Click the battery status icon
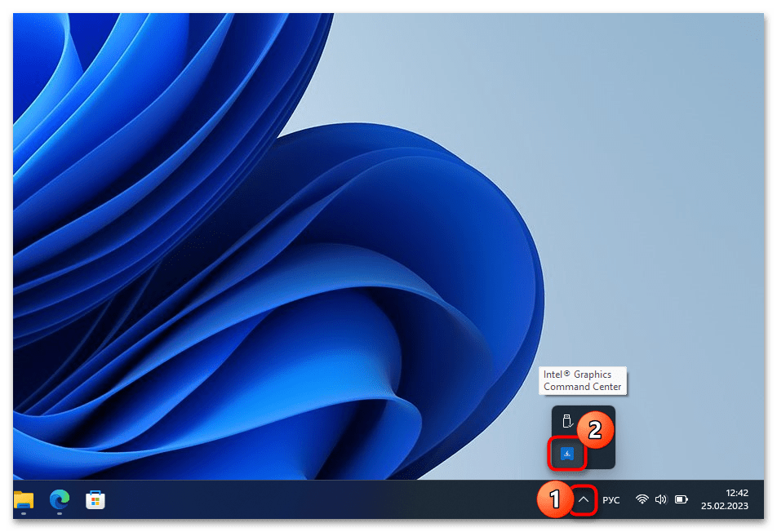The width and height of the screenshot is (777, 532). (681, 499)
